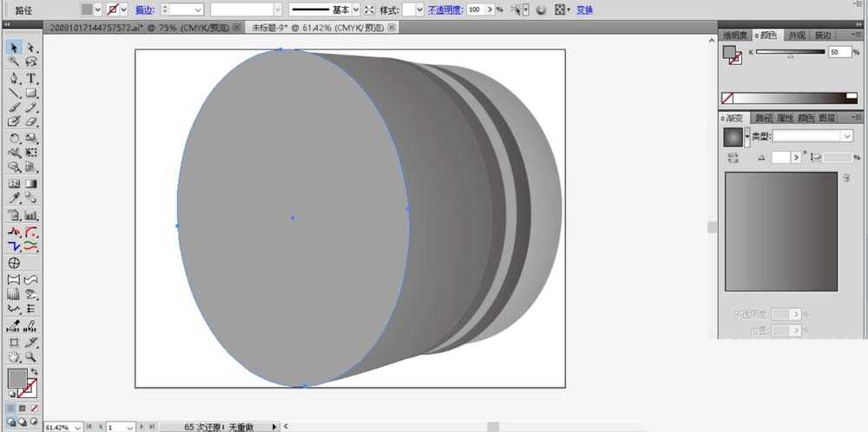The height and width of the screenshot is (432, 868).
Task: Select the Type tool
Action: (31, 78)
